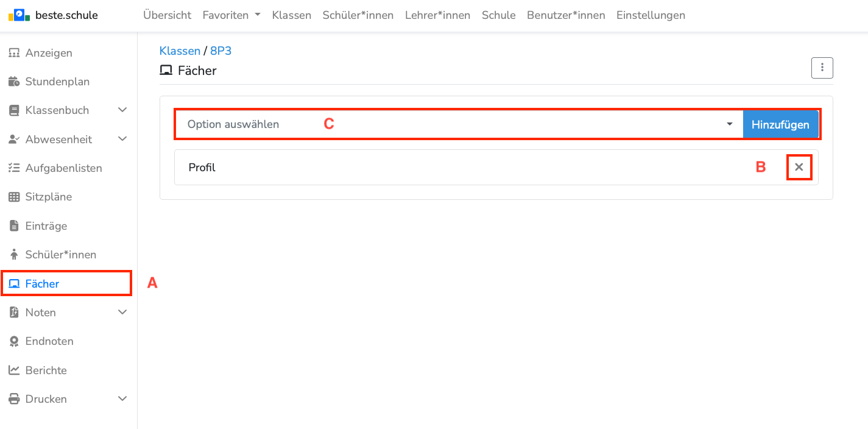
Task: Go to Lehrer*innen in top menu
Action: pyautogui.click(x=437, y=15)
